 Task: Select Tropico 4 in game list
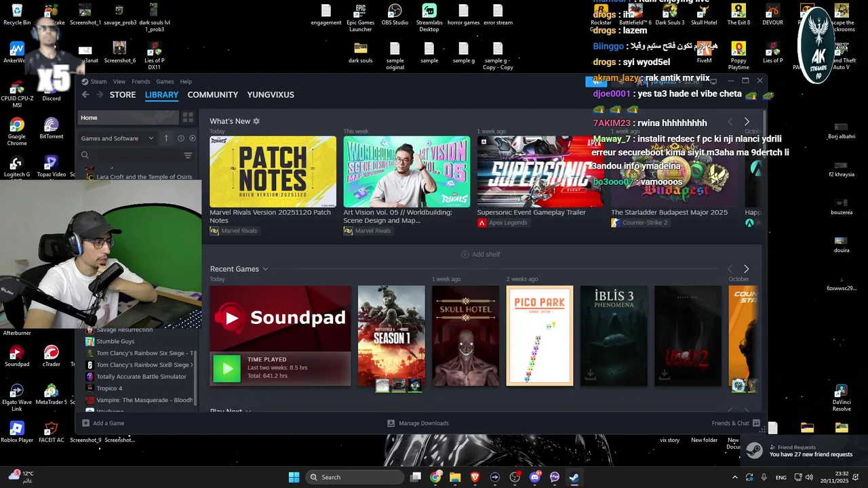point(109,388)
